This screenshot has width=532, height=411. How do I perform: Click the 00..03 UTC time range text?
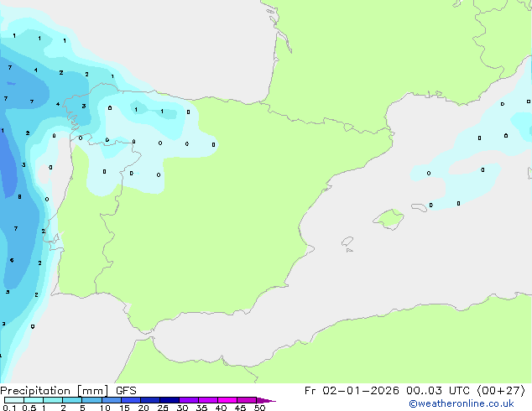click(438, 391)
